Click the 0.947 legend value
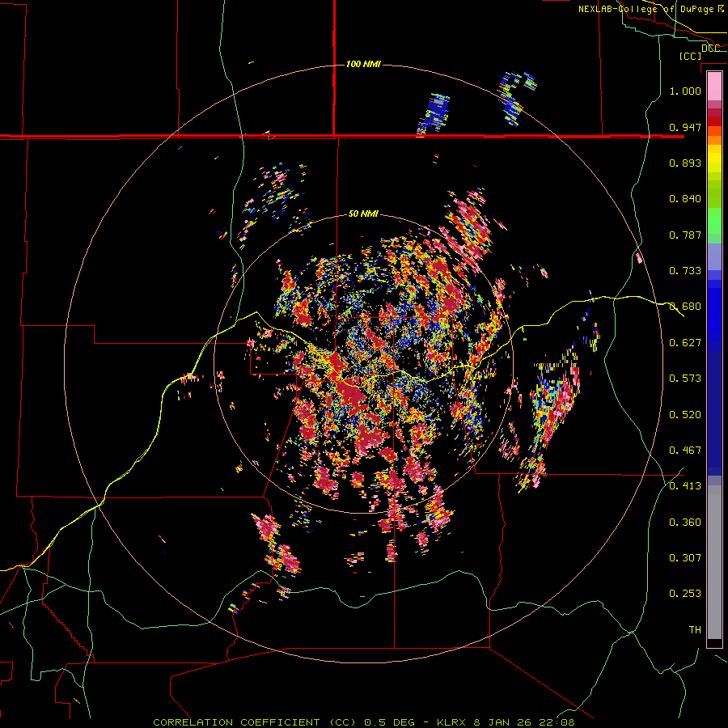 click(x=685, y=127)
